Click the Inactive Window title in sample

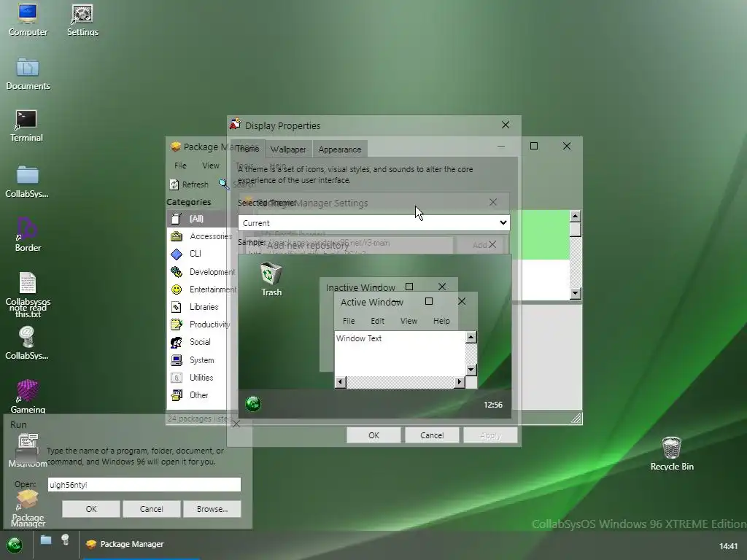(x=360, y=287)
